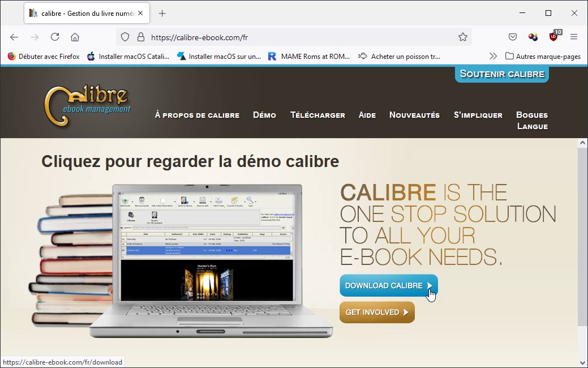Open the browser home page
Image resolution: width=588 pixels, height=368 pixels.
(x=75, y=37)
